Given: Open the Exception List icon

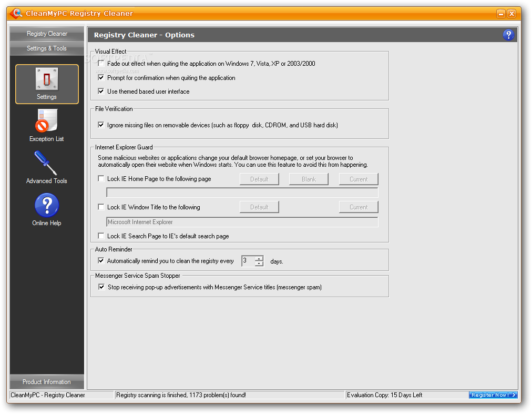Looking at the screenshot, I should click(x=46, y=120).
